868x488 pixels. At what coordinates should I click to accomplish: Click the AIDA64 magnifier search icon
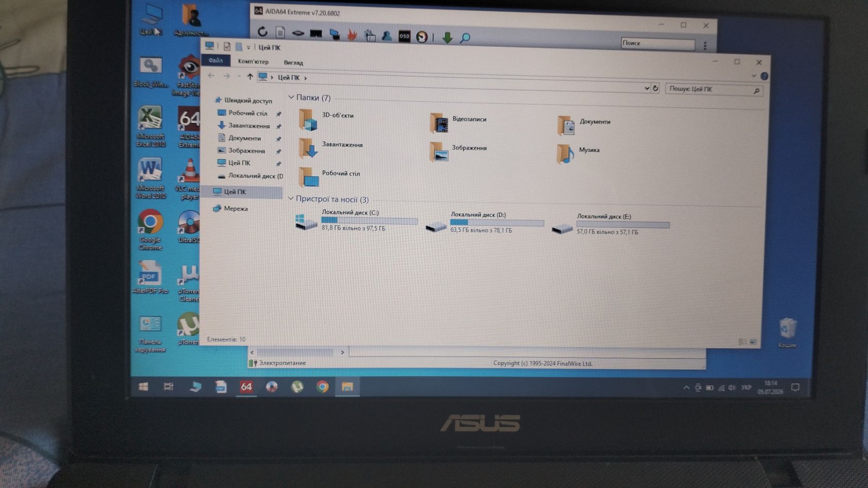pyautogui.click(x=465, y=38)
